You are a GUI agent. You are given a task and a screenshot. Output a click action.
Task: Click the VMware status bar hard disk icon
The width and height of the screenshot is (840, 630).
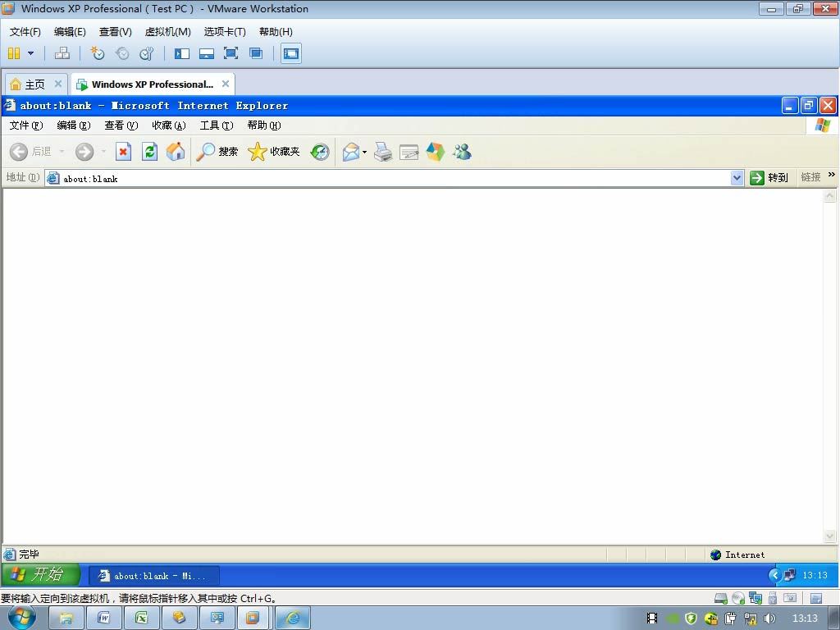(x=721, y=598)
